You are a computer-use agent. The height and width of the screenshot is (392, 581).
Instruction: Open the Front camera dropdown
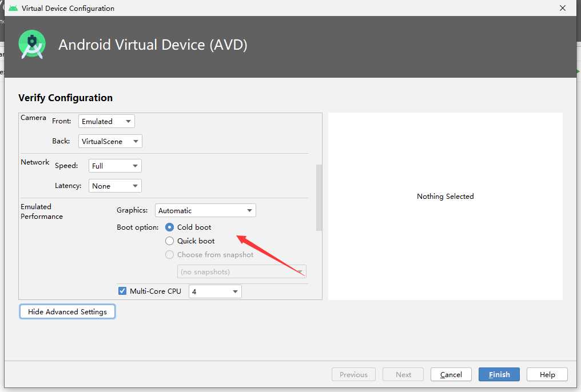click(x=106, y=121)
